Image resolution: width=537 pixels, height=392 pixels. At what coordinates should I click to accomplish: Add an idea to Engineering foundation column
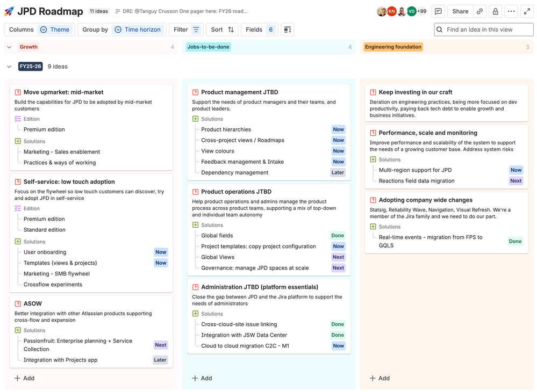[380, 379]
